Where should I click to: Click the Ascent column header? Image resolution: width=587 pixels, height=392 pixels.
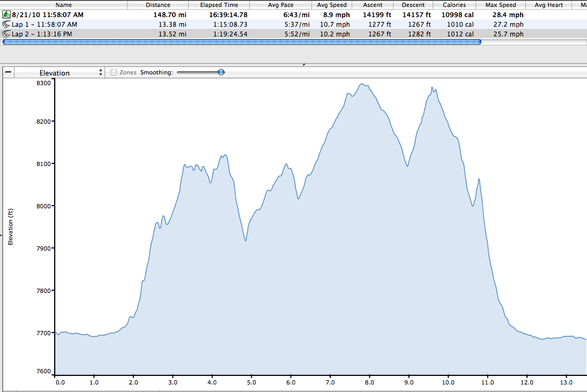(373, 5)
